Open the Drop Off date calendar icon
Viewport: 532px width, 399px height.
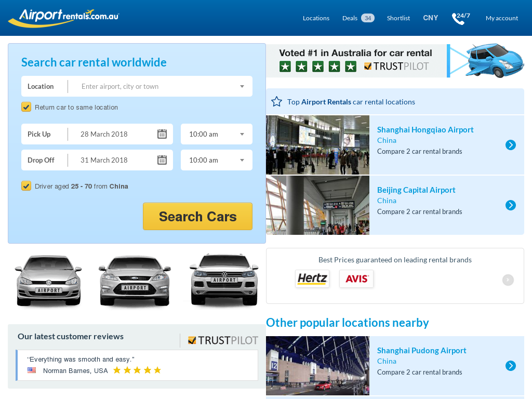pyautogui.click(x=162, y=160)
